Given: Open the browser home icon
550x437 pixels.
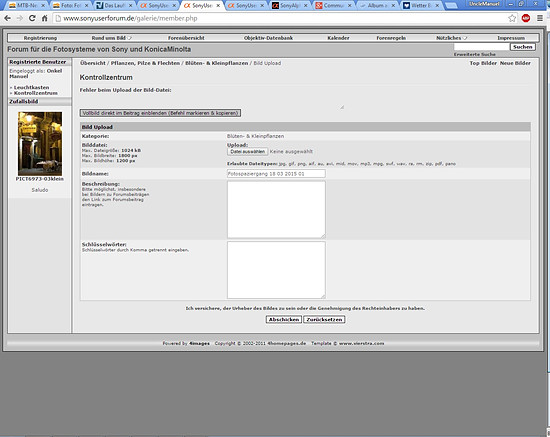Looking at the screenshot, I should click(x=45, y=18).
